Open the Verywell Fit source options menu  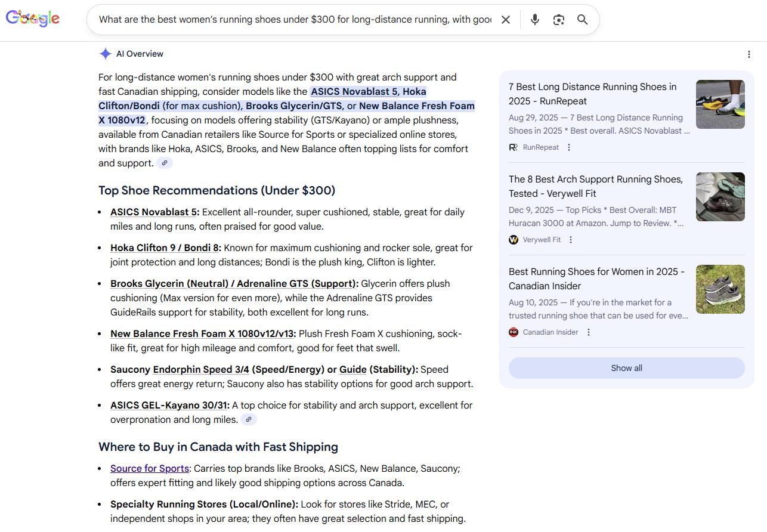(571, 240)
